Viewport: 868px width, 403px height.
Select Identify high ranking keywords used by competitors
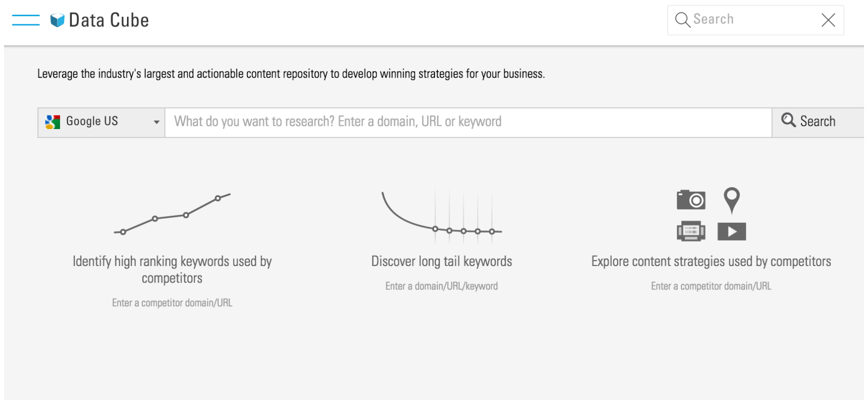tap(172, 269)
